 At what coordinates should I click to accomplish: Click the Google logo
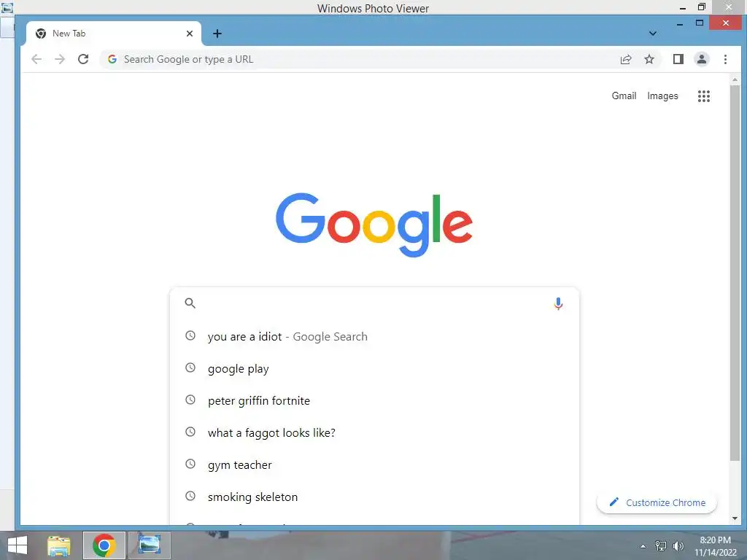pyautogui.click(x=374, y=225)
